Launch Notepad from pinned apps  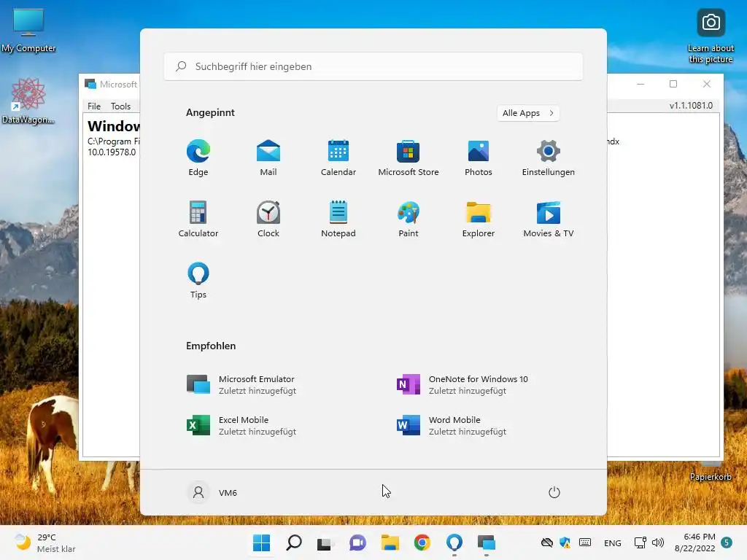pyautogui.click(x=338, y=219)
